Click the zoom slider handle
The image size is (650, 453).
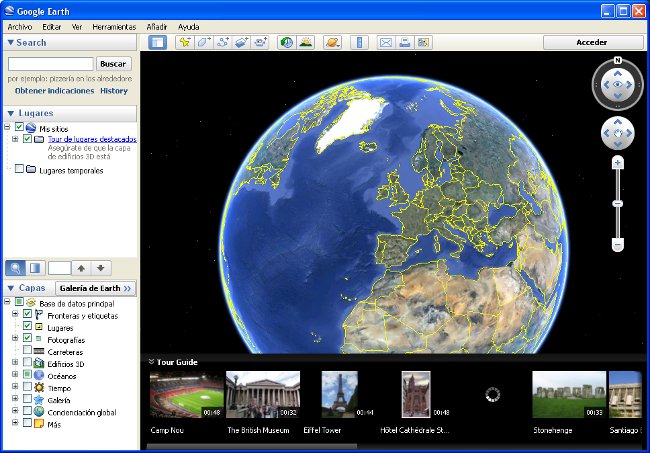[618, 203]
